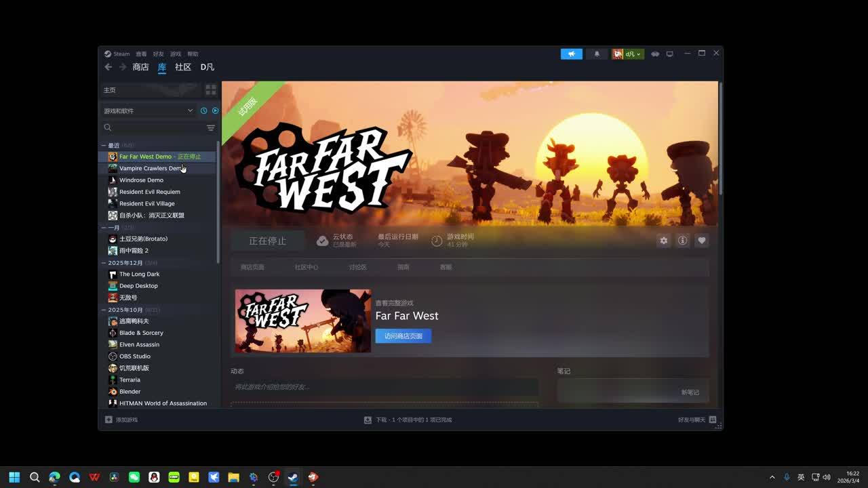
Task: Switch to Big Picture mode monitor icon
Action: pyautogui.click(x=669, y=54)
